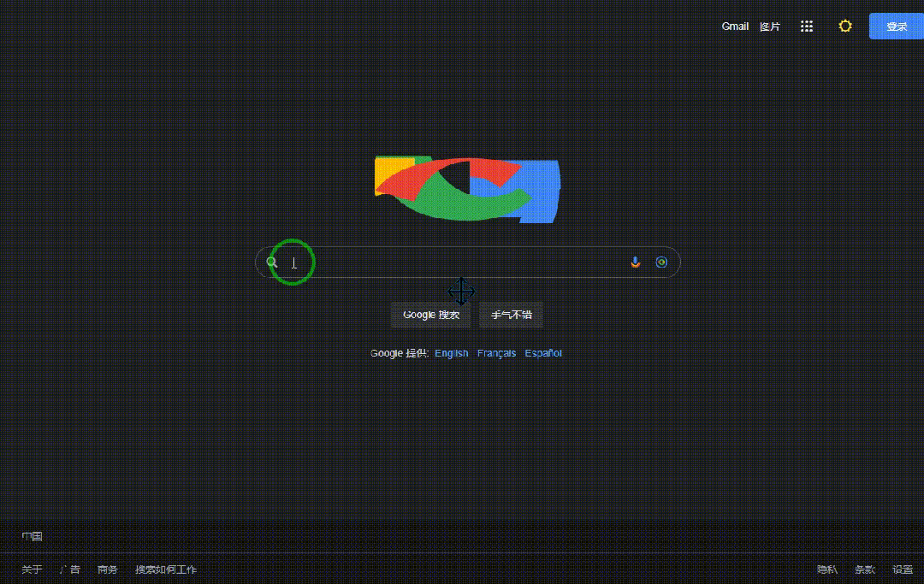Open Google Lens image search icon
924x584 pixels.
tap(661, 262)
